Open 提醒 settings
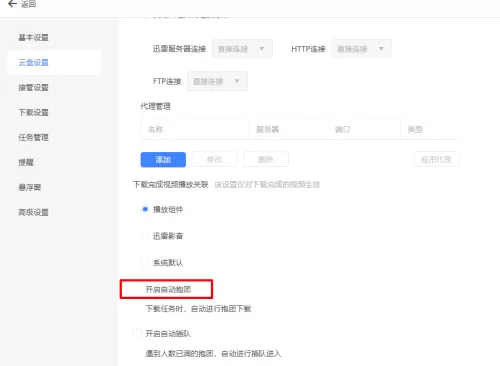The image size is (500, 366). pyautogui.click(x=26, y=162)
